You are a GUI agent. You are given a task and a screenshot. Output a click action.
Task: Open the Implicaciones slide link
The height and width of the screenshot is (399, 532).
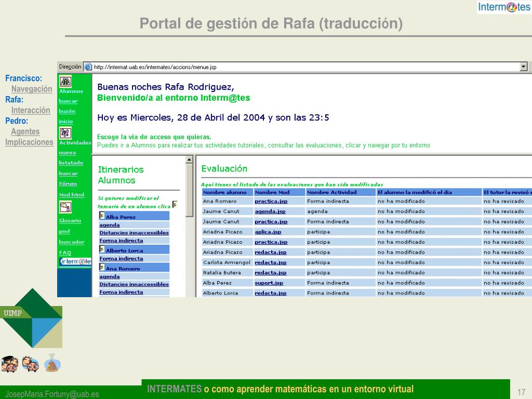(29, 142)
